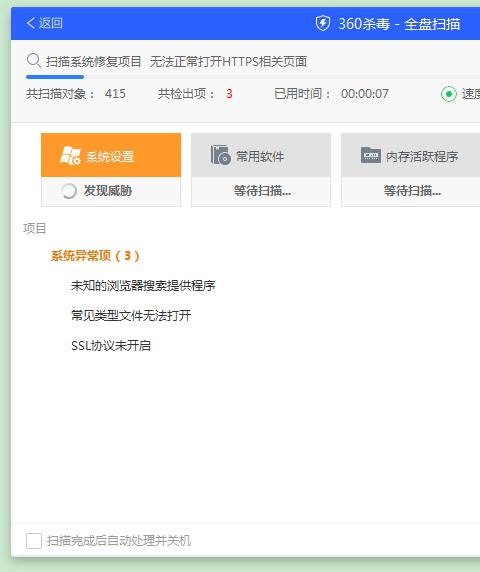The image size is (480, 572).
Task: Open the 内存活跃程序 scan category tab
Action: (x=411, y=155)
